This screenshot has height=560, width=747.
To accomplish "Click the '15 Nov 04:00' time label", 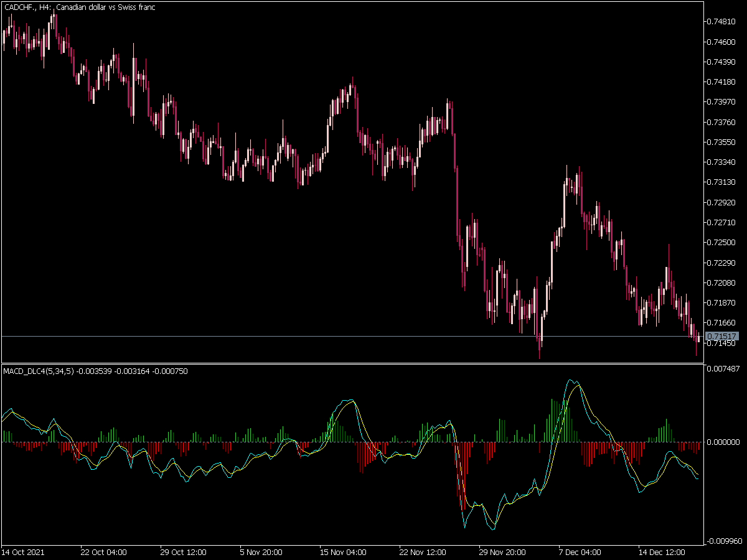I will click(x=342, y=552).
